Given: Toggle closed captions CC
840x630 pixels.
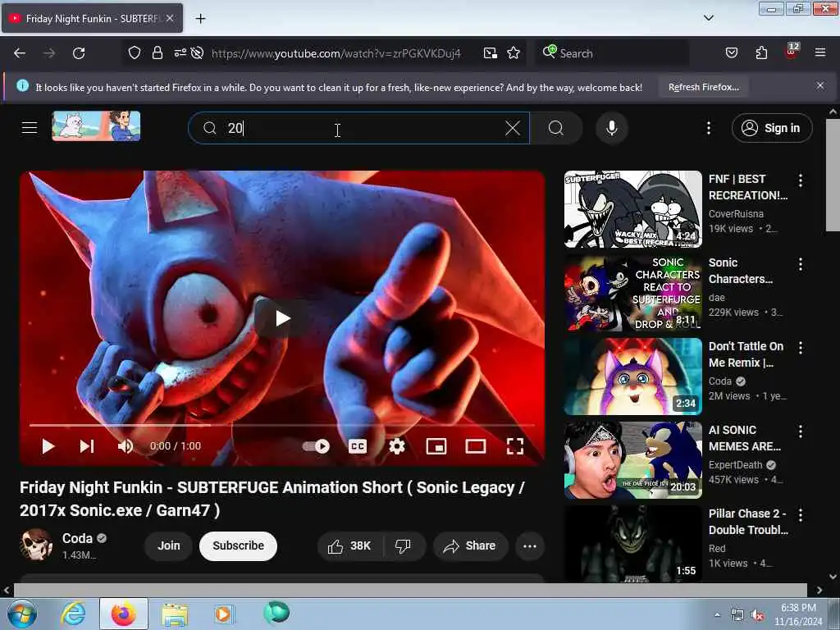Looking at the screenshot, I should tap(358, 446).
